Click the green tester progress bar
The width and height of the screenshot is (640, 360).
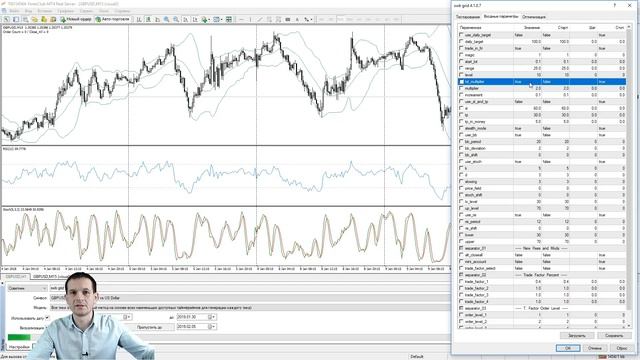pos(19,337)
